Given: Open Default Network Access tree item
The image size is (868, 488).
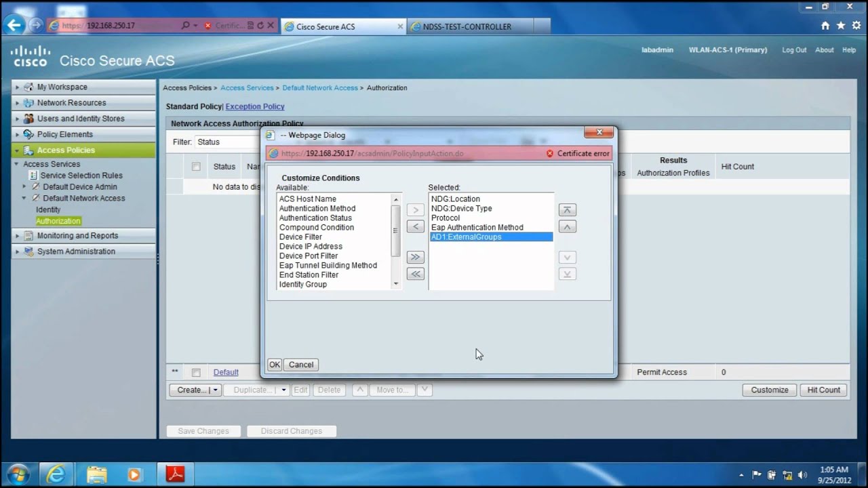Looking at the screenshot, I should (x=84, y=199).
